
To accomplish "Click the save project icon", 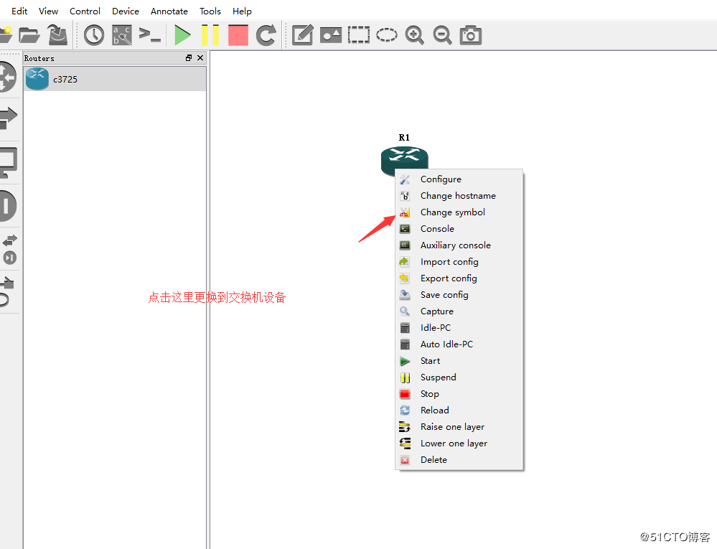I will pyautogui.click(x=58, y=35).
